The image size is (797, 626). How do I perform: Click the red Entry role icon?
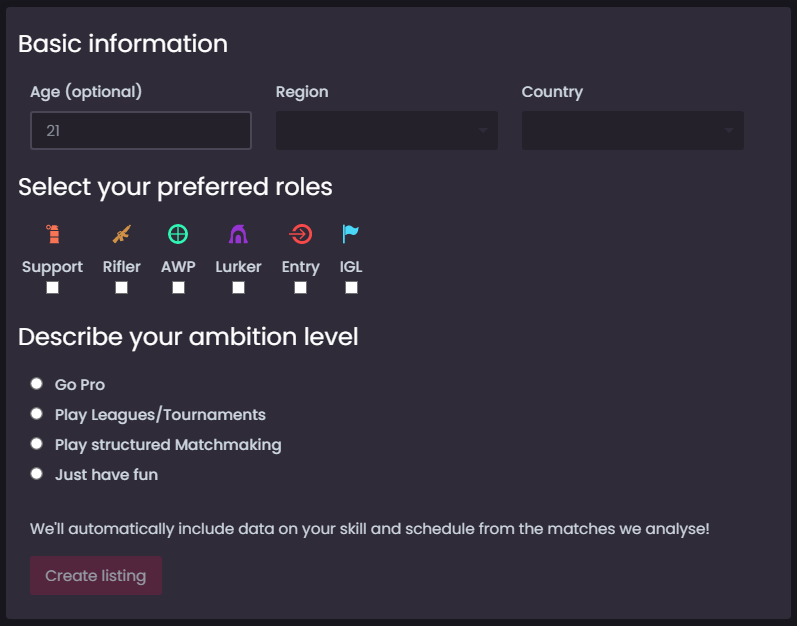click(x=300, y=234)
